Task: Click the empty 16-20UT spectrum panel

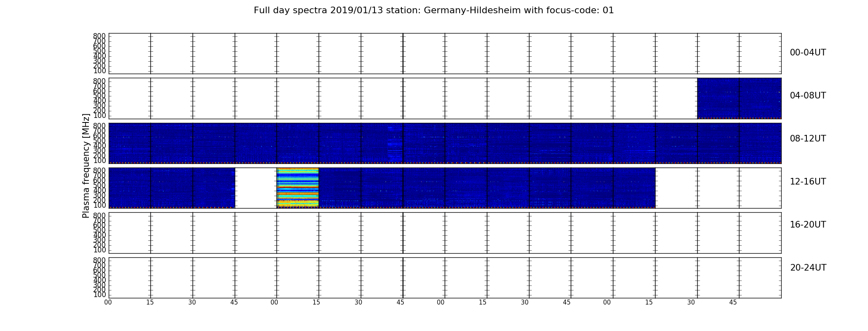Action: coord(445,233)
